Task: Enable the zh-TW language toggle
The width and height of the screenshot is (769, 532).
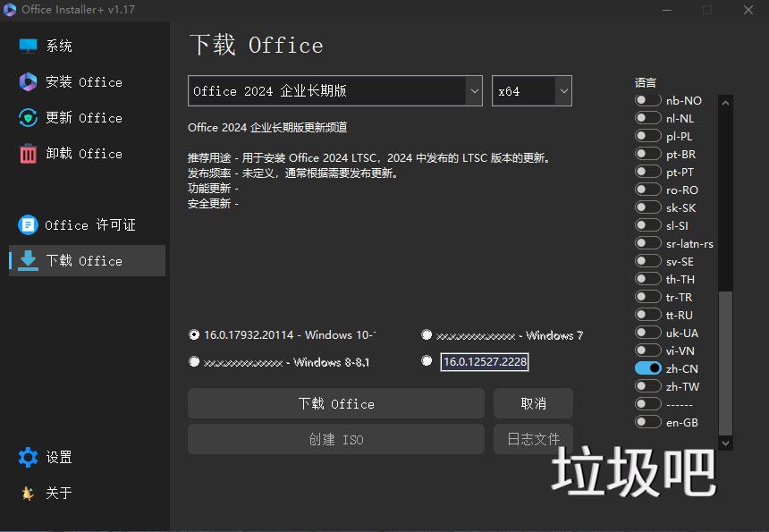Action: pyautogui.click(x=646, y=385)
